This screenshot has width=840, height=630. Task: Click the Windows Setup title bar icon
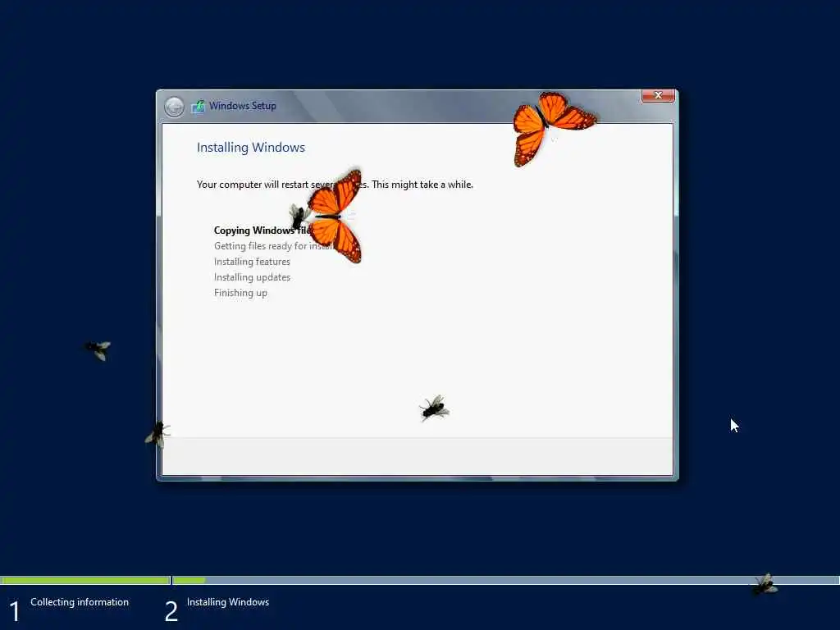point(198,106)
